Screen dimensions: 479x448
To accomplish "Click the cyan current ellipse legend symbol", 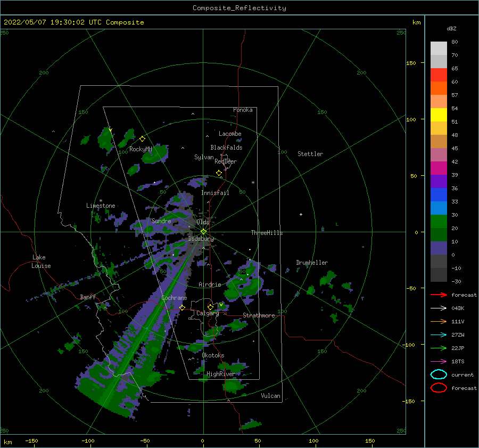I will 439,374.
